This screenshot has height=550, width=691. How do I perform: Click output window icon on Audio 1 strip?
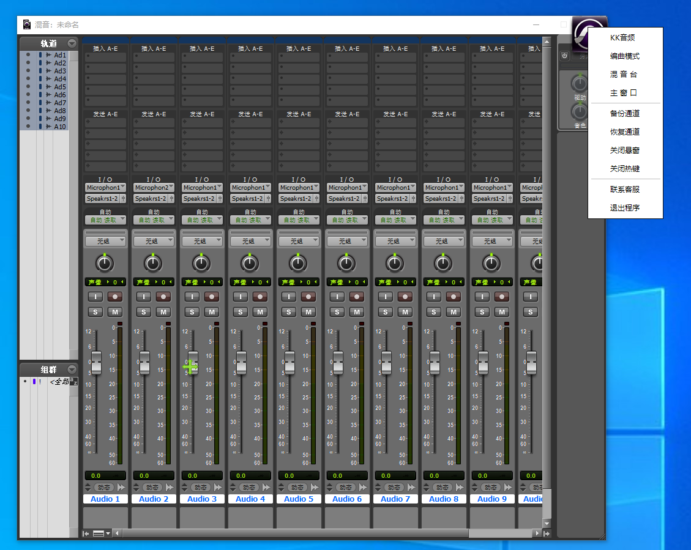[x=121, y=487]
